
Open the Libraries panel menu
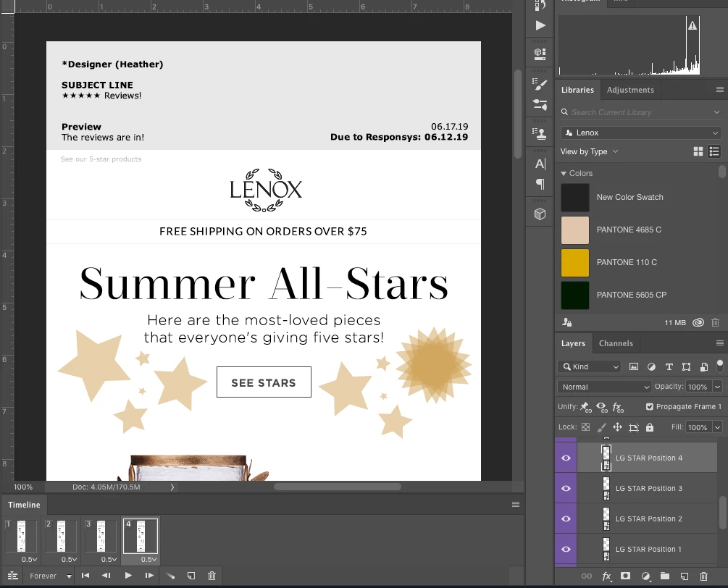click(719, 90)
